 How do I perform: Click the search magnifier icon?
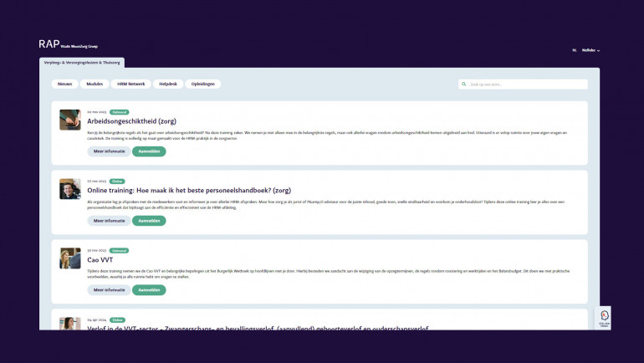point(463,84)
